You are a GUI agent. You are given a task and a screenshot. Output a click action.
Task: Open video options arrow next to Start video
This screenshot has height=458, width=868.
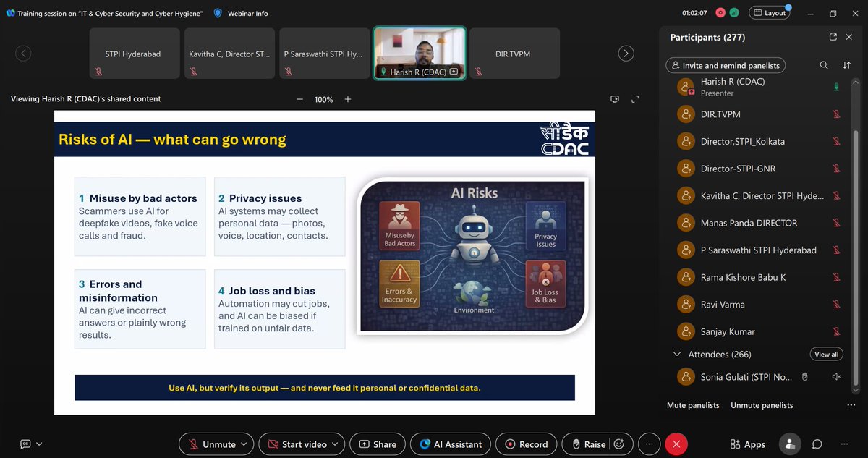pyautogui.click(x=336, y=444)
